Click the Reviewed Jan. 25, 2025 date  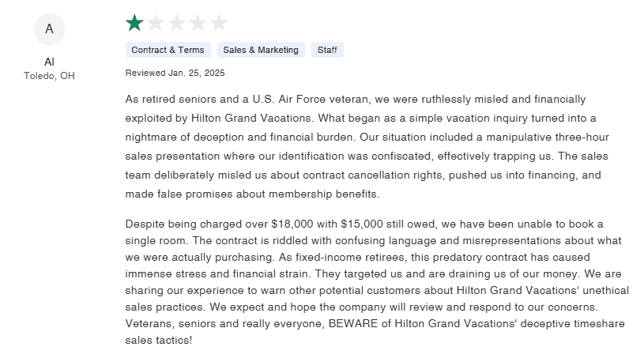point(175,73)
